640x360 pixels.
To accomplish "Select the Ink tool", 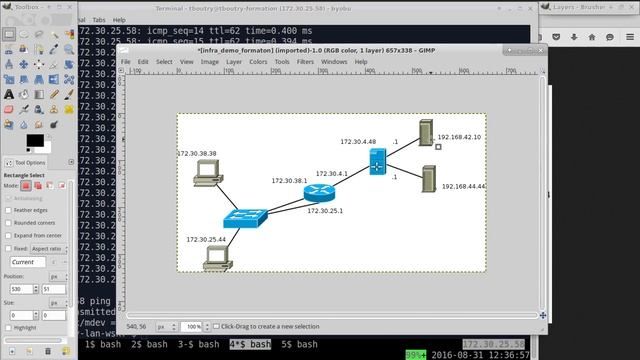I will (x=39, y=110).
